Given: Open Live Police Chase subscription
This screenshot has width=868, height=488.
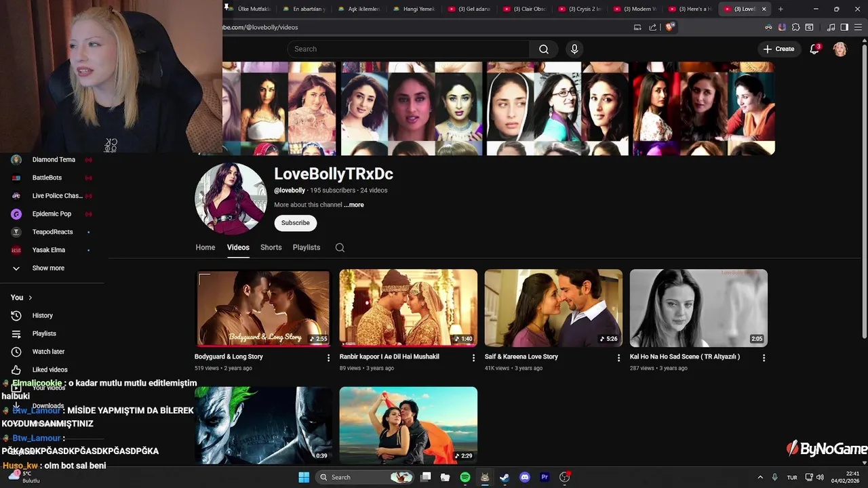Looking at the screenshot, I should tap(52, 196).
